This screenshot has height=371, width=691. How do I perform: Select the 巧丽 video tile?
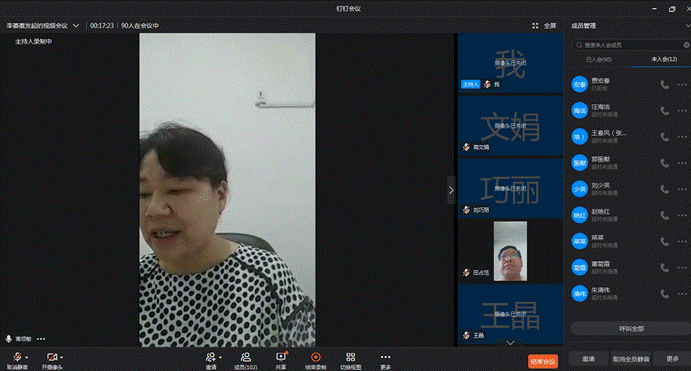(x=510, y=189)
